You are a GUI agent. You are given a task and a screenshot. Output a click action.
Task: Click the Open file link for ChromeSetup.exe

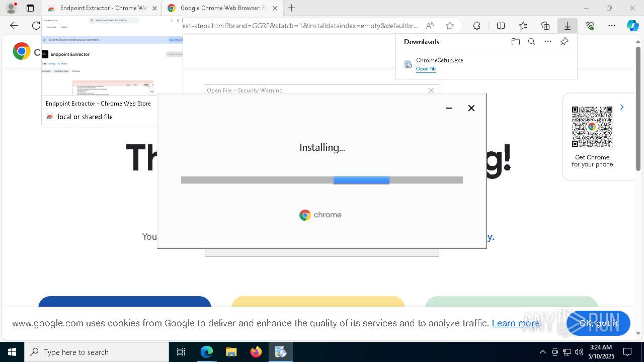point(426,69)
